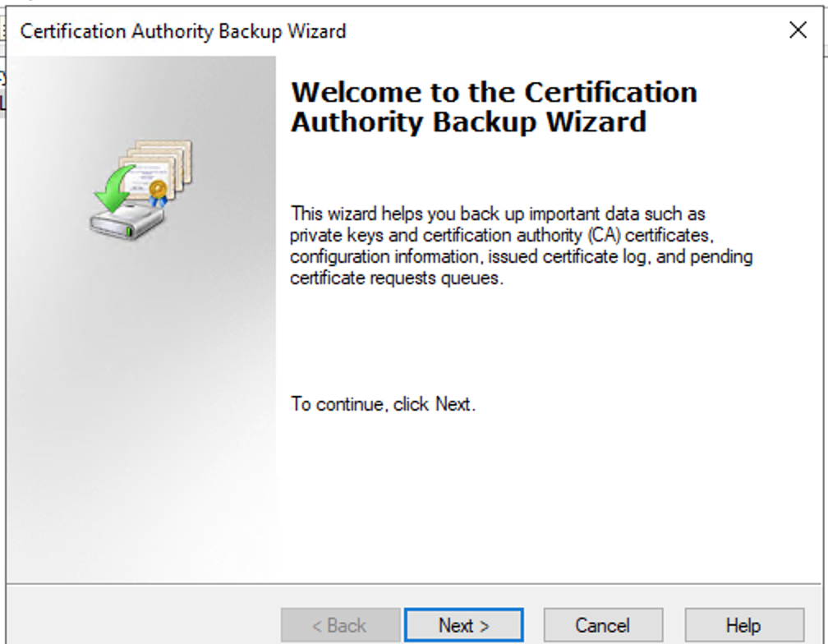
Task: Cancel the backup wizard
Action: [602, 625]
